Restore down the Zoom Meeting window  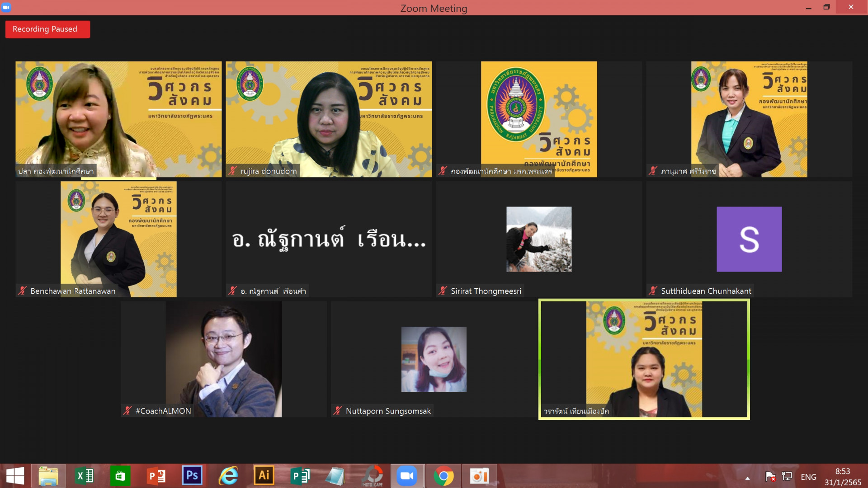[826, 7]
